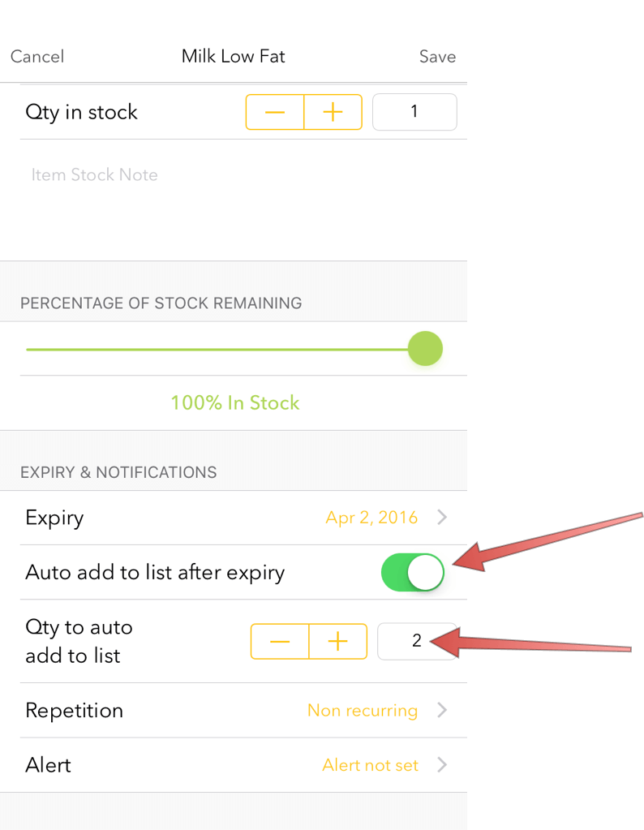
Task: Tap minus for Qty to auto add
Action: (280, 641)
